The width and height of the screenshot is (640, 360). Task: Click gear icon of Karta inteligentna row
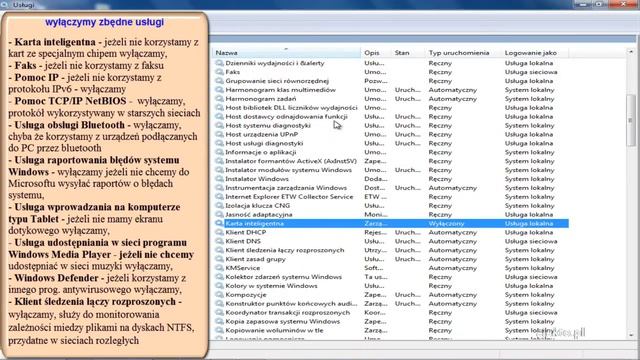219,223
